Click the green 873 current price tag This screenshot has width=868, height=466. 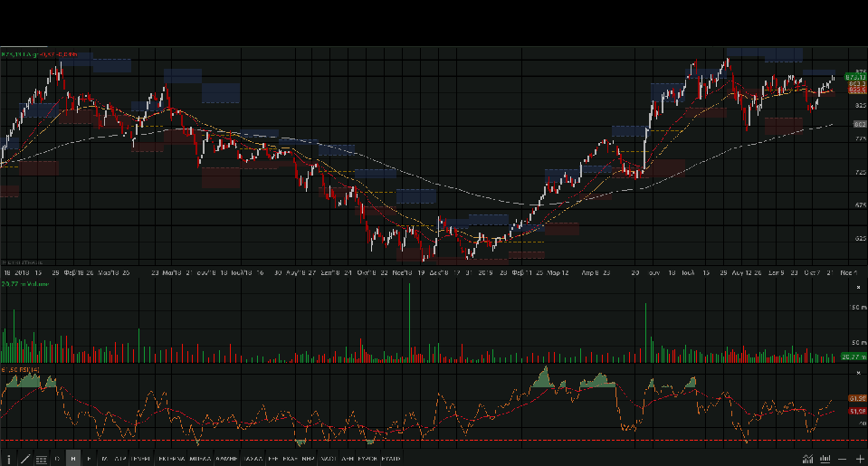[x=855, y=77]
